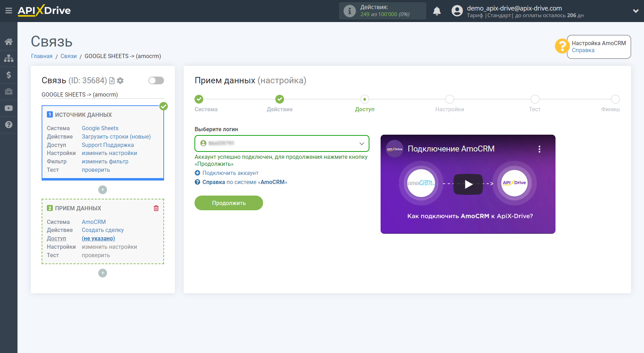Click изменить фильтр link
The image size is (644, 353).
[x=105, y=162]
